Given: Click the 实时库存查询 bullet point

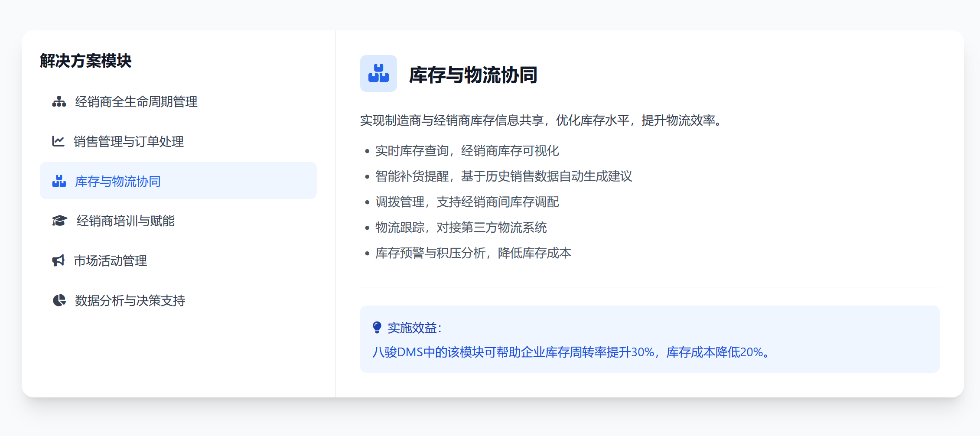Looking at the screenshot, I should point(467,151).
